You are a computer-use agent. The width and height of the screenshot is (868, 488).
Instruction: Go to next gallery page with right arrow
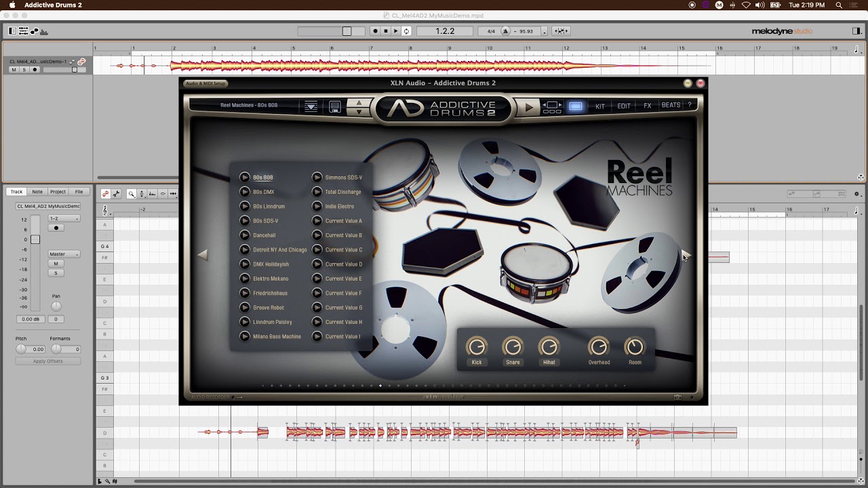pyautogui.click(x=685, y=255)
